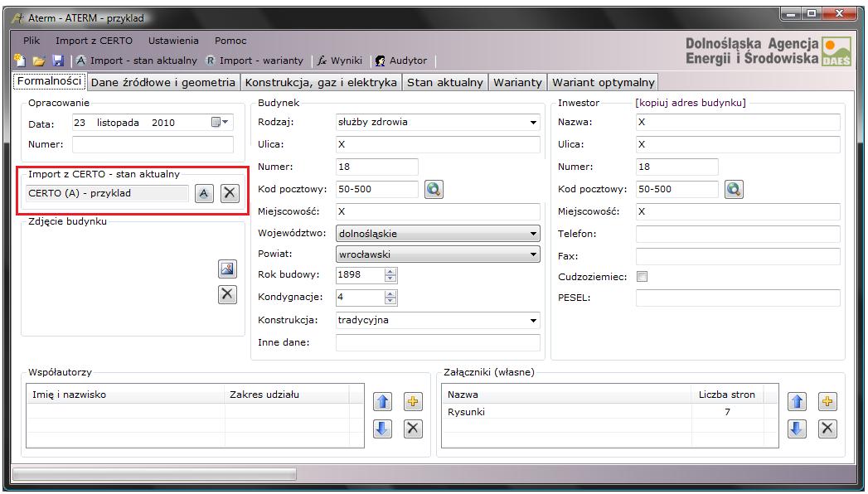Click the Liczba stron column header

click(727, 395)
